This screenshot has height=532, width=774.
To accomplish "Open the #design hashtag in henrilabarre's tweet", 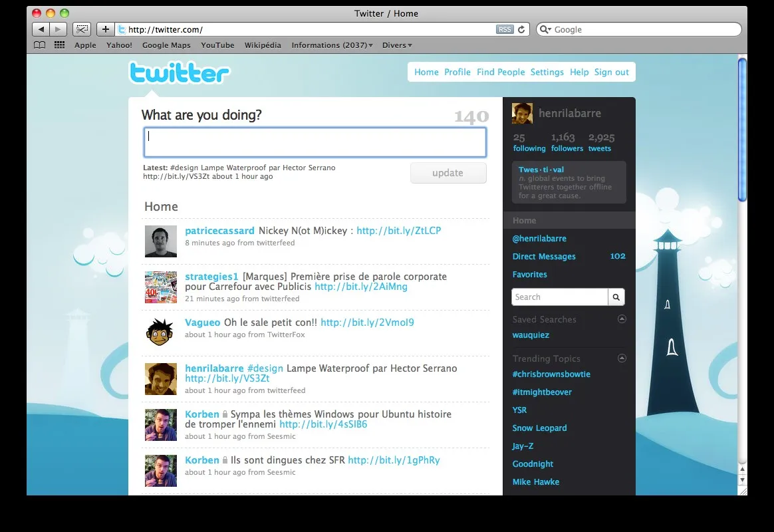I will tap(265, 368).
